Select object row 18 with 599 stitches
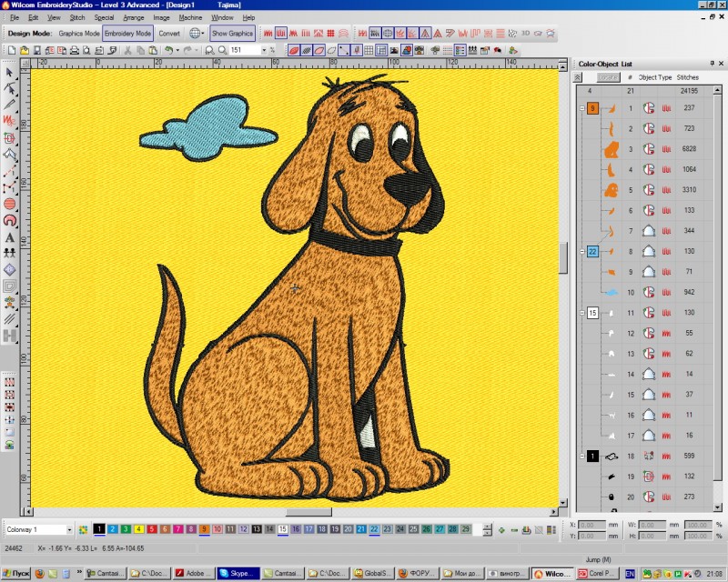 [646, 457]
